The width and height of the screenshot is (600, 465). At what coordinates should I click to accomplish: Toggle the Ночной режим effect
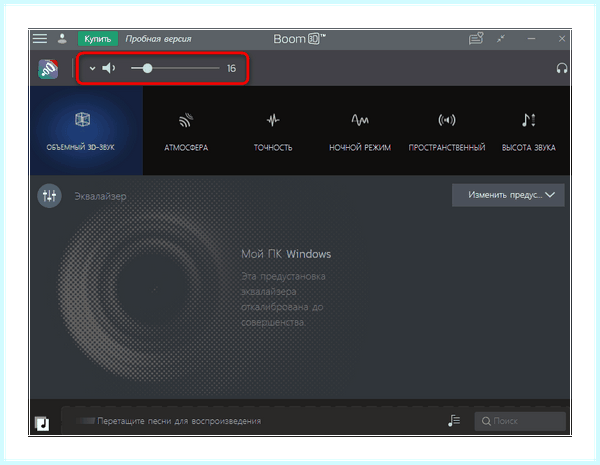[x=360, y=132]
